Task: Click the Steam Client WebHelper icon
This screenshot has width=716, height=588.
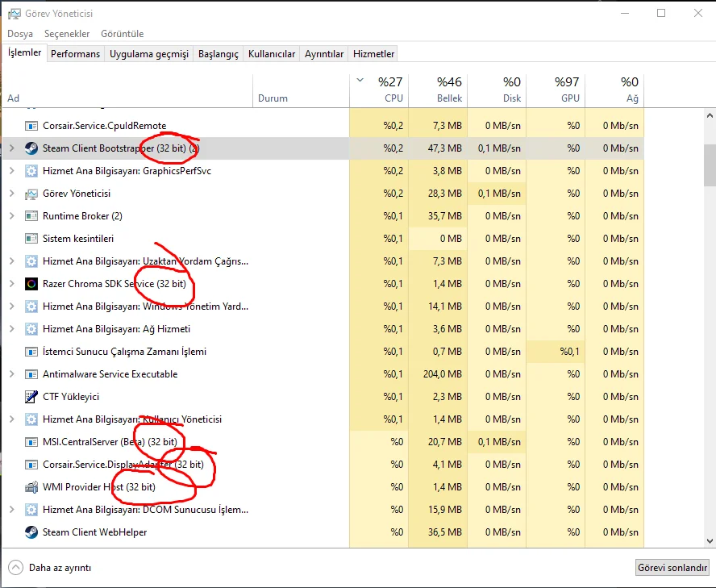Action: pos(31,532)
